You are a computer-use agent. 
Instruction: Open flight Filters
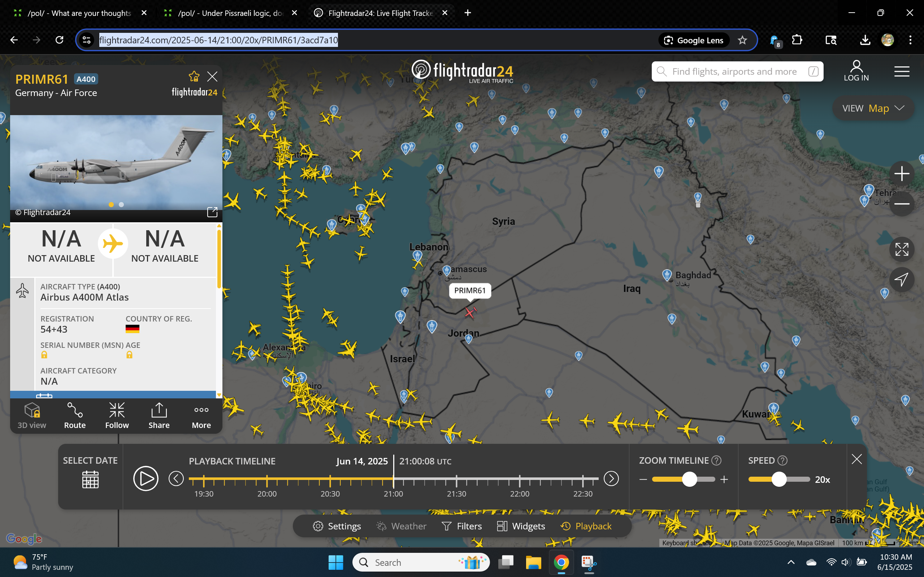(461, 526)
